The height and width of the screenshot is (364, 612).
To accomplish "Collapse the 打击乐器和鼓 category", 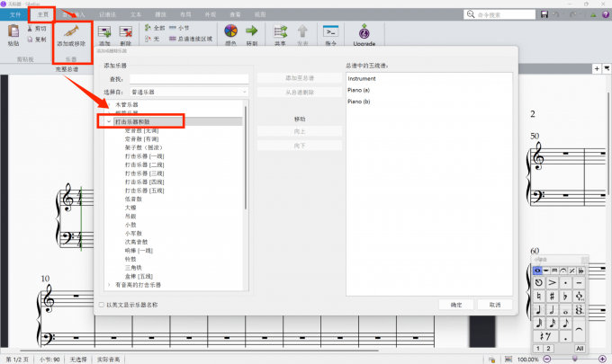I will tap(109, 121).
